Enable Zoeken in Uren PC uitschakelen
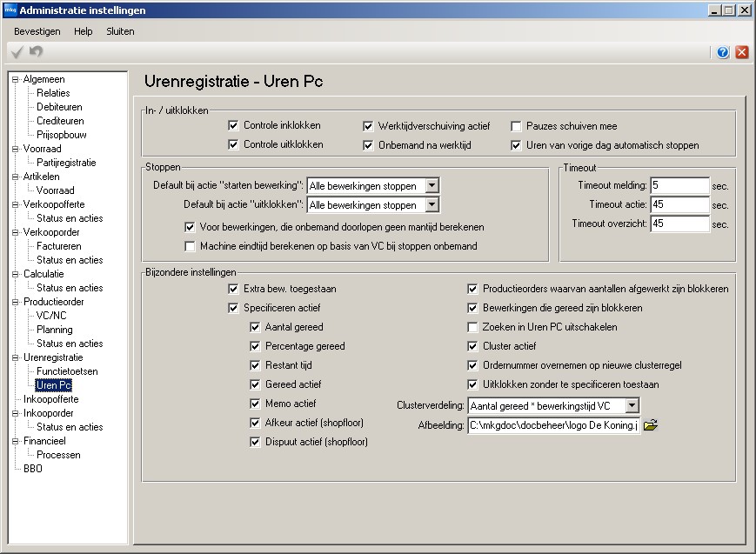756x554 pixels. pos(472,327)
